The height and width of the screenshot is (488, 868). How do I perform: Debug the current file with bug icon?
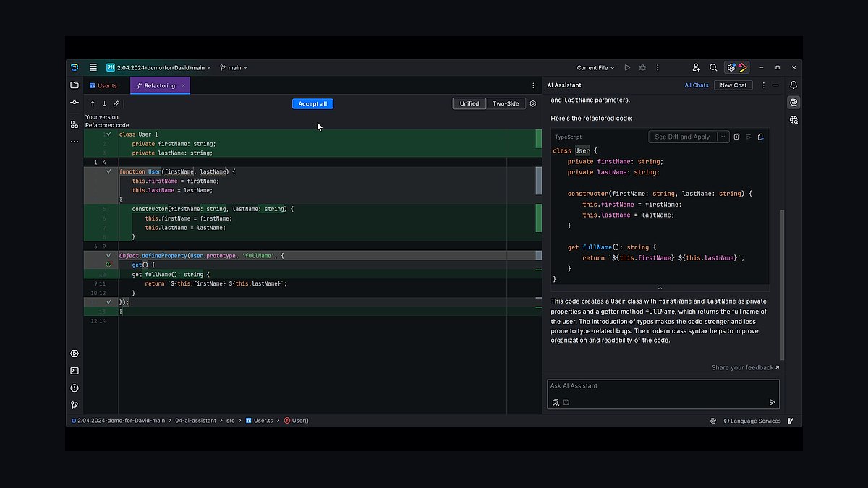point(642,67)
